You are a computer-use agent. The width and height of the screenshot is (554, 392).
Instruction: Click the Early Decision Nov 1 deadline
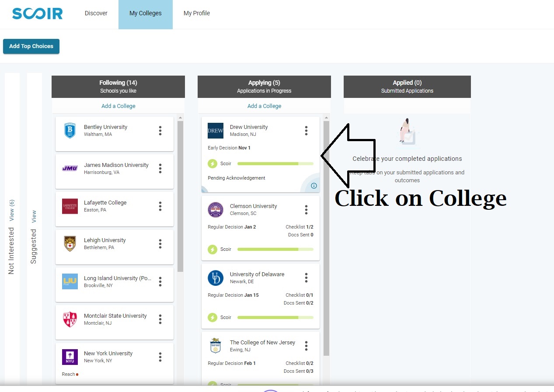tap(229, 148)
